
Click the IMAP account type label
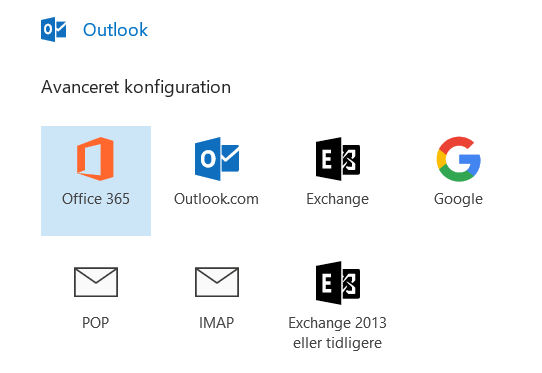coord(217,323)
